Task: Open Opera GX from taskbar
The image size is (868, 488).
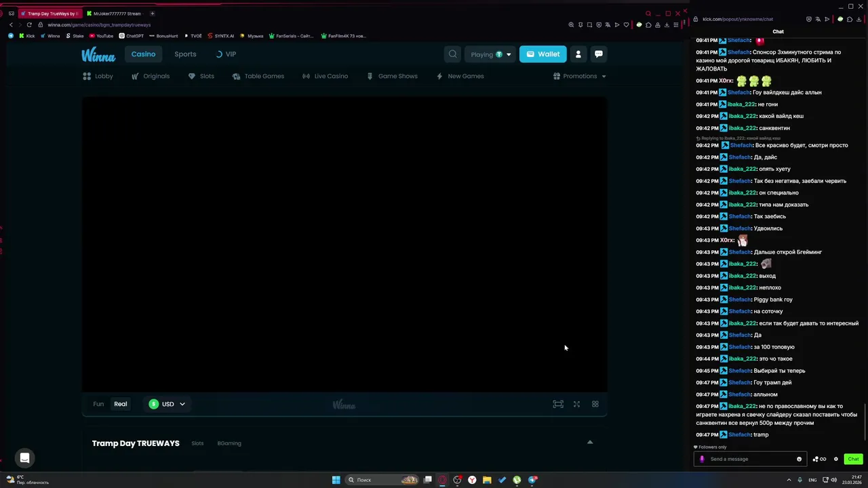Action: pos(442,480)
